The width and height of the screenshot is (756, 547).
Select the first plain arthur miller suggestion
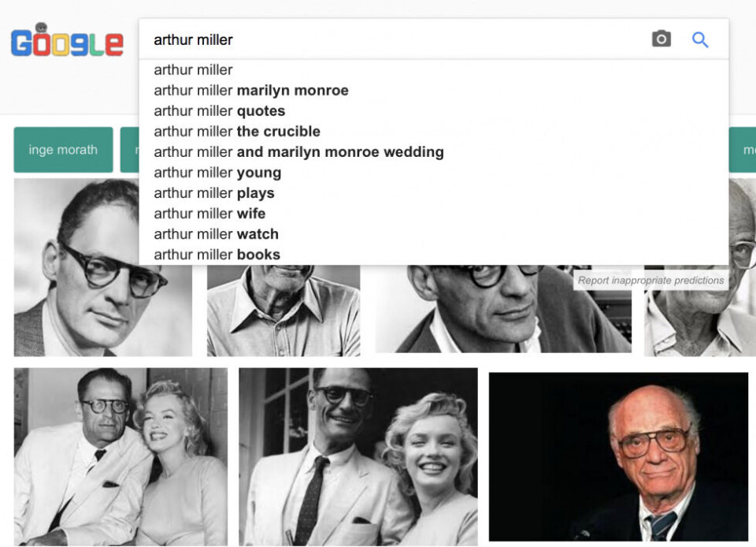434,70
